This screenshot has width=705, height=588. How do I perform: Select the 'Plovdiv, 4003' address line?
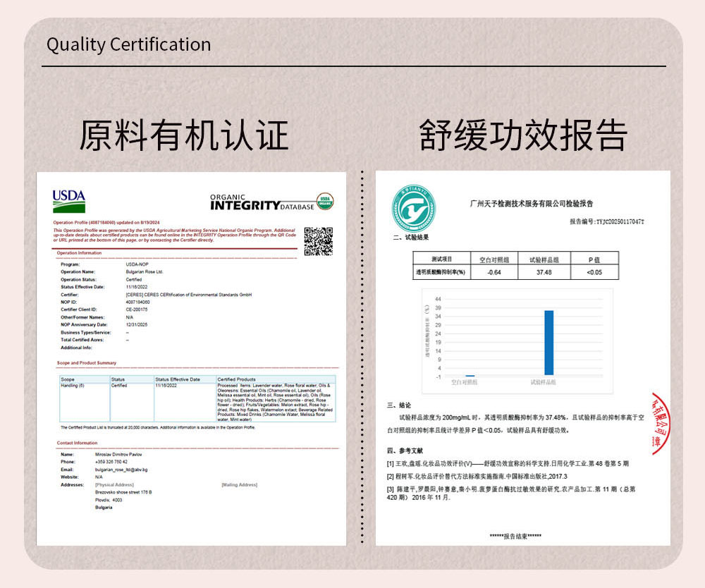coord(109,500)
